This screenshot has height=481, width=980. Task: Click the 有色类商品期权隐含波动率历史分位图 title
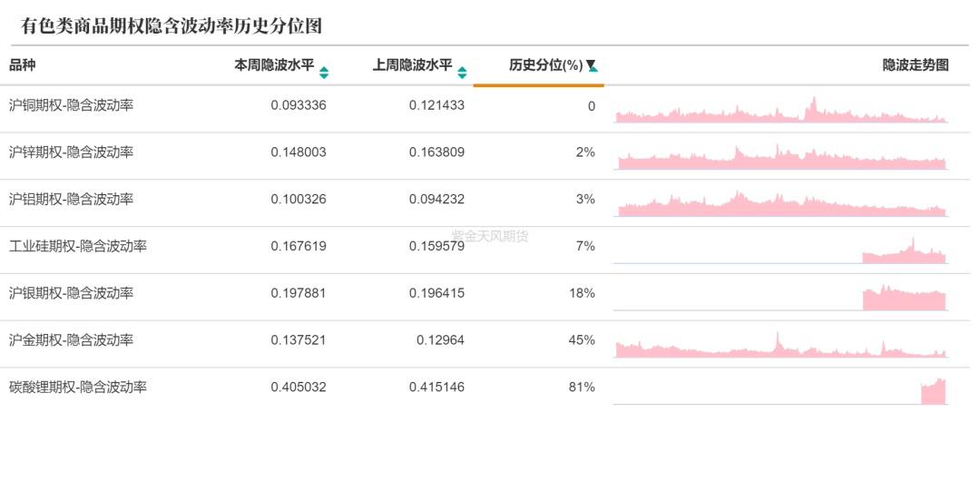[x=173, y=26]
